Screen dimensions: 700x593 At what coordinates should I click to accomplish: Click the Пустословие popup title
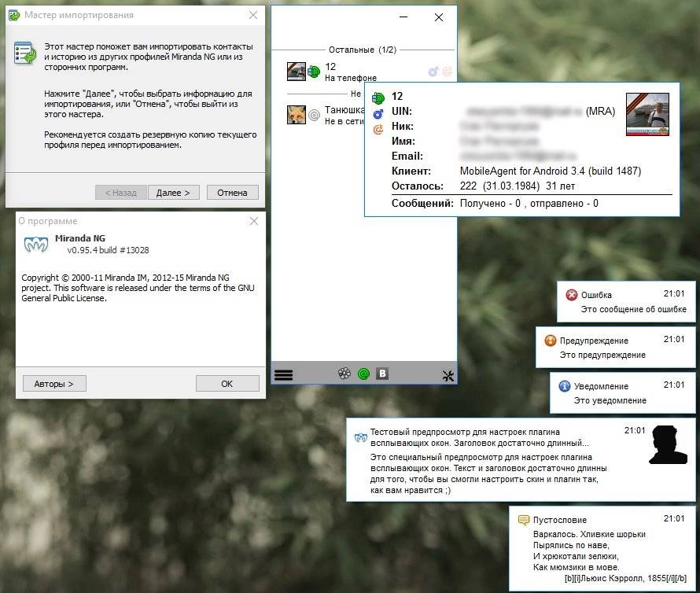coord(560,520)
